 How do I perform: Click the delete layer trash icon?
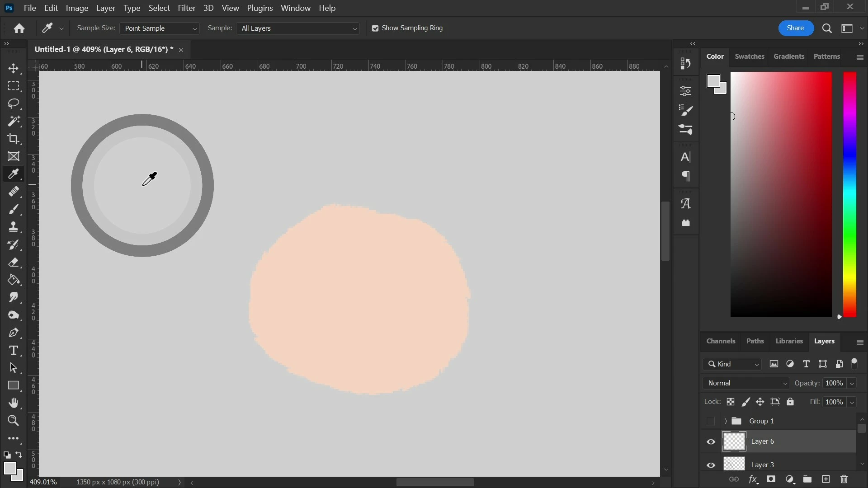pos(844,479)
